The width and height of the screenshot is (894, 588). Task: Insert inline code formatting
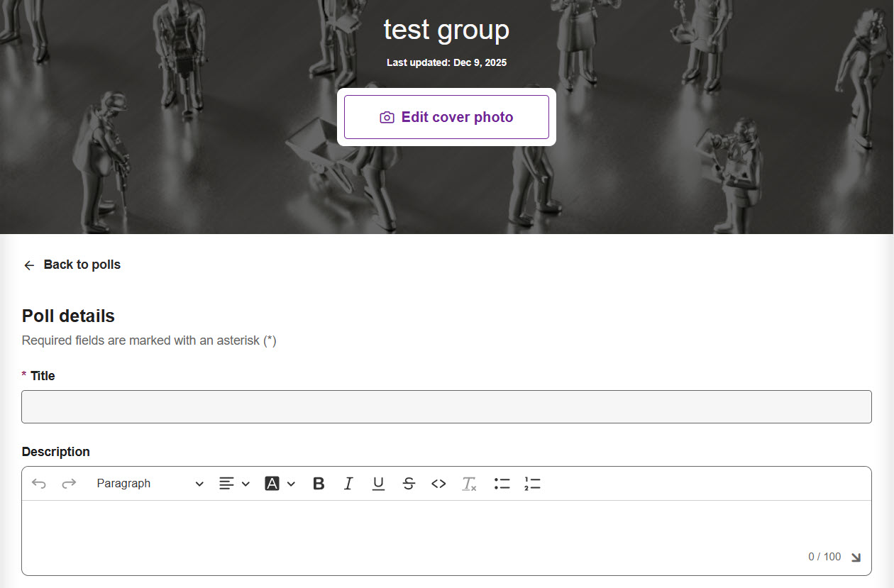[x=438, y=484]
